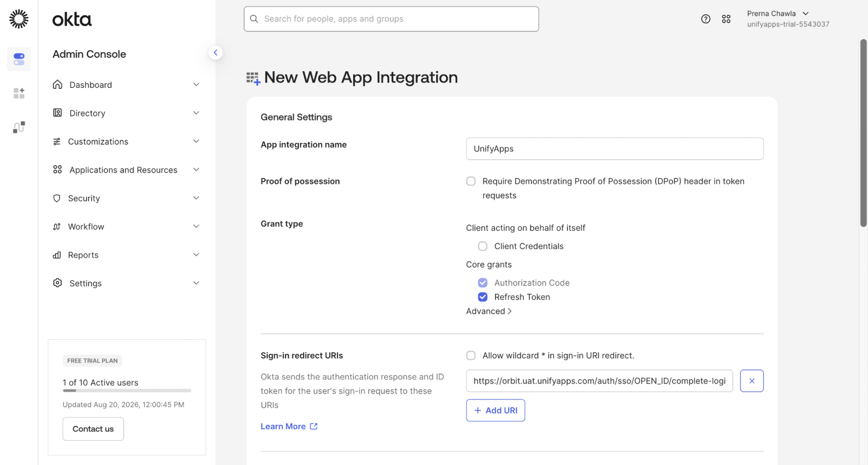Click the 'Updated Aug 20, 2026' timestamp

tap(123, 405)
